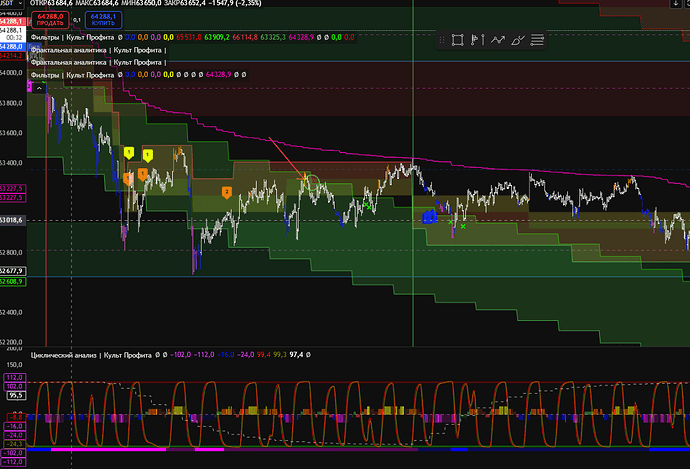Click the 63018,6 current price axis label
Image resolution: width=690 pixels, height=469 pixels.
pos(13,218)
